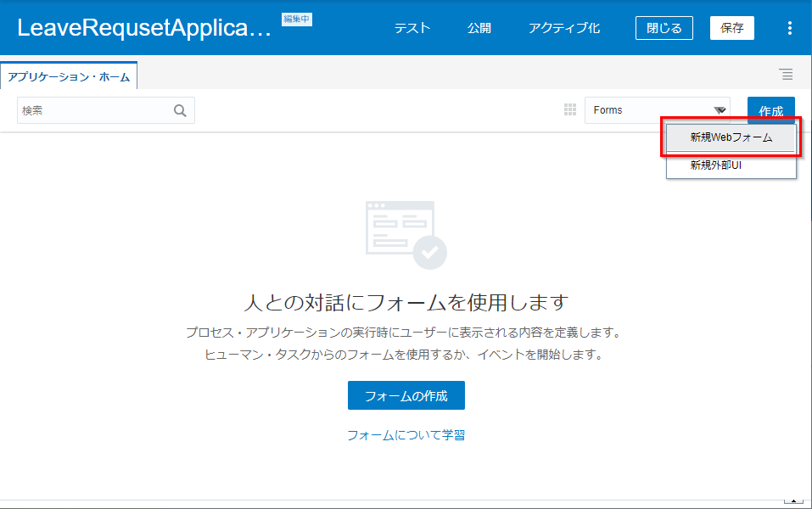Click the magnifier search icon
Viewport: 812px width, 509px height.
(x=180, y=110)
